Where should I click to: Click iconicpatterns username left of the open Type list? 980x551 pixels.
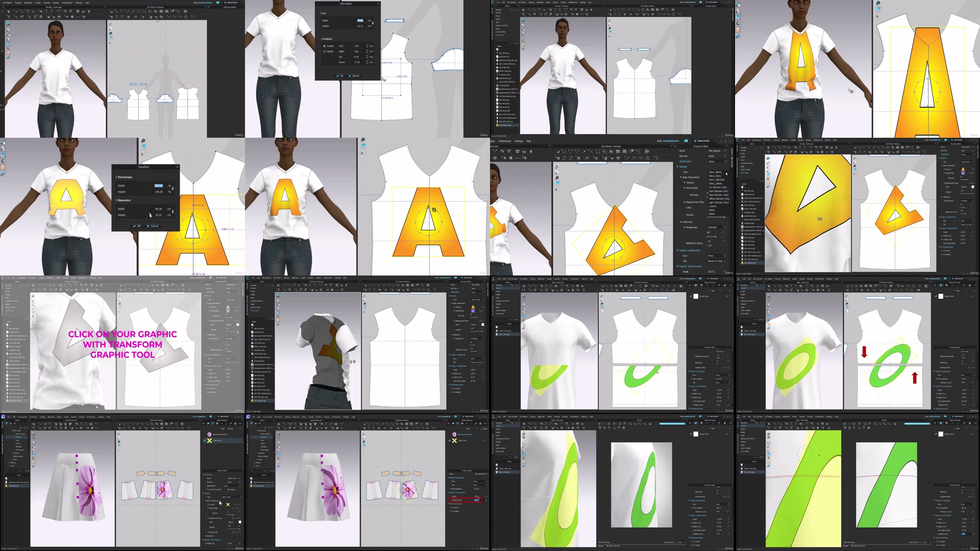(671, 141)
